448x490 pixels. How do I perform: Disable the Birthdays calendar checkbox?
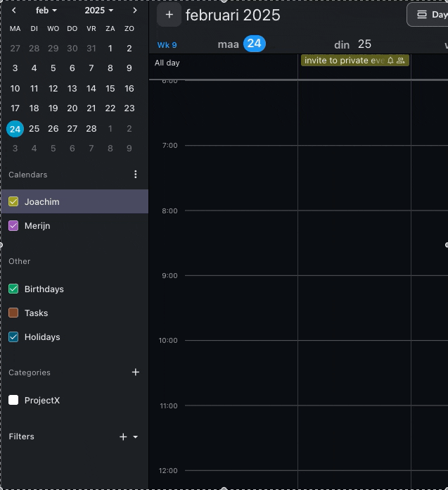click(13, 289)
